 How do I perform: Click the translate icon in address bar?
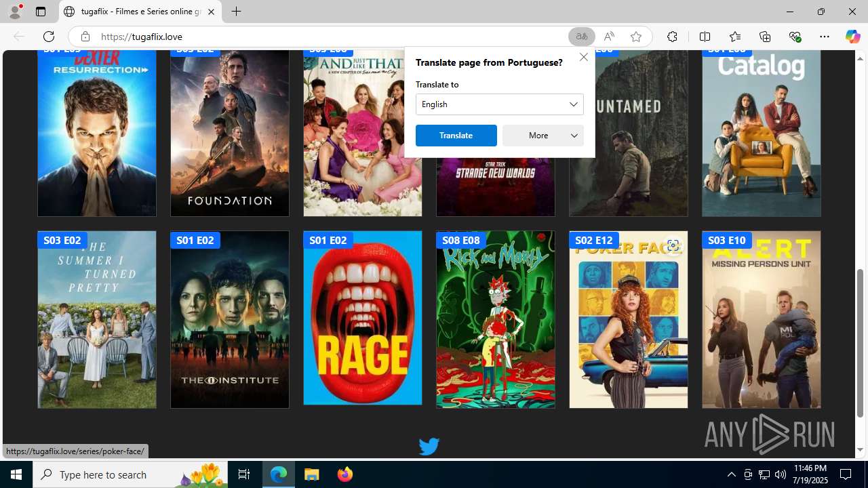[x=582, y=37]
